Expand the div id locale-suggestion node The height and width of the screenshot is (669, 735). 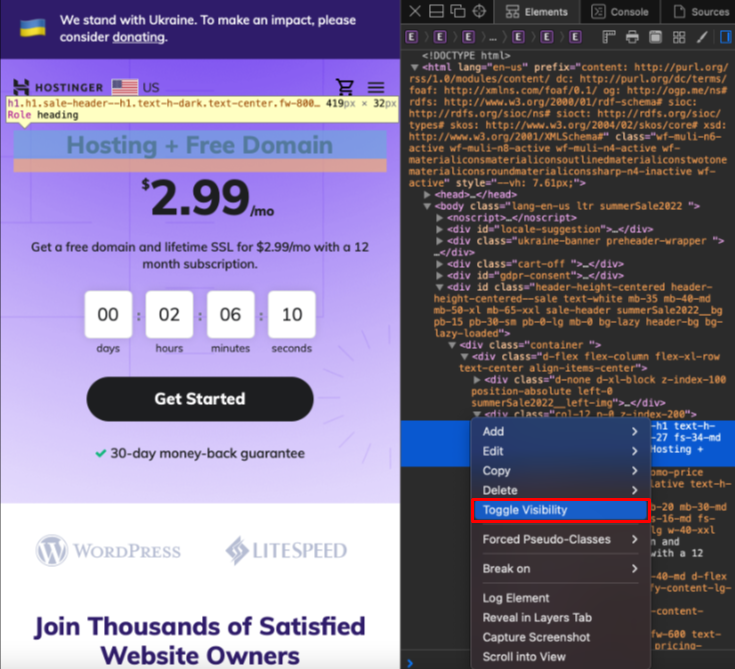click(x=441, y=228)
